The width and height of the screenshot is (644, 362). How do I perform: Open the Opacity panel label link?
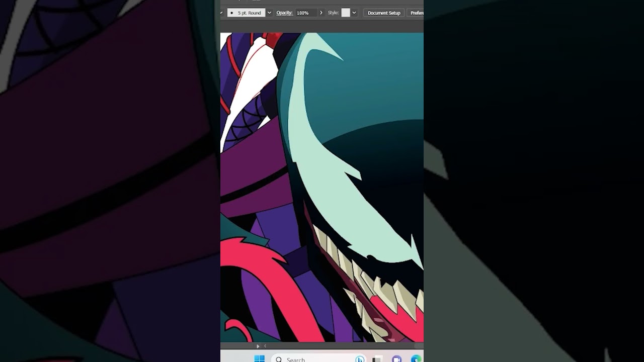coord(284,13)
